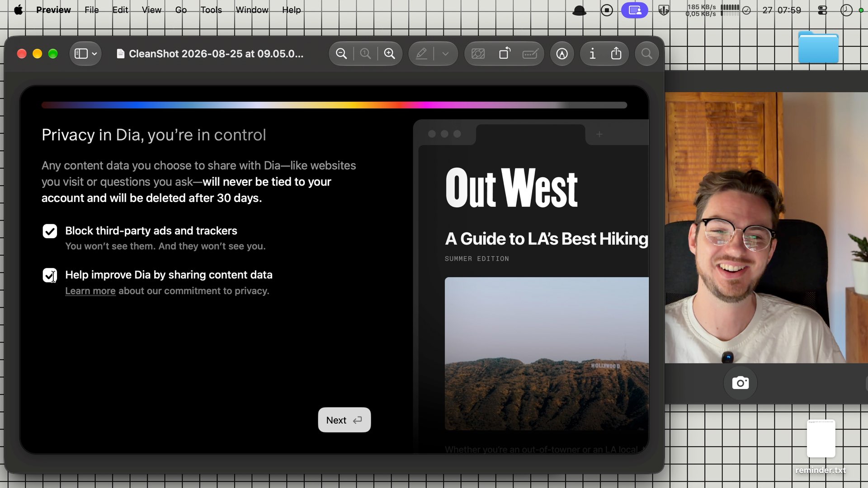Close the Preview window with red button

click(22, 54)
